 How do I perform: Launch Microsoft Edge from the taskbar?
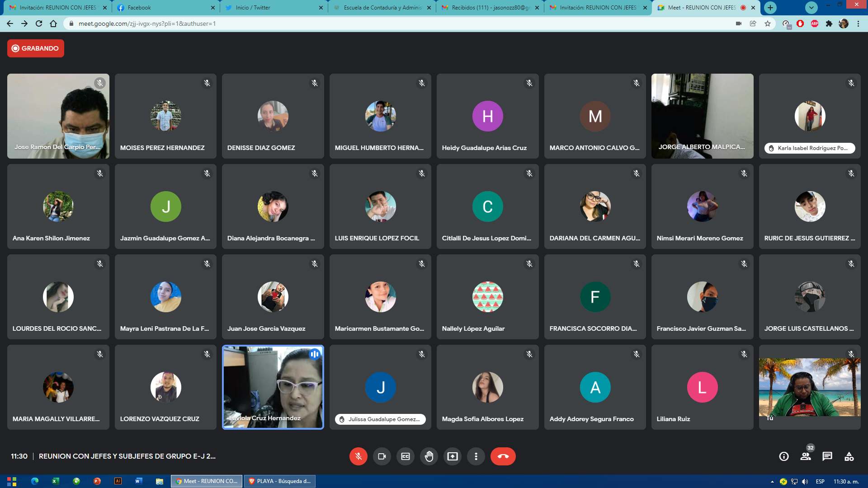[35, 481]
